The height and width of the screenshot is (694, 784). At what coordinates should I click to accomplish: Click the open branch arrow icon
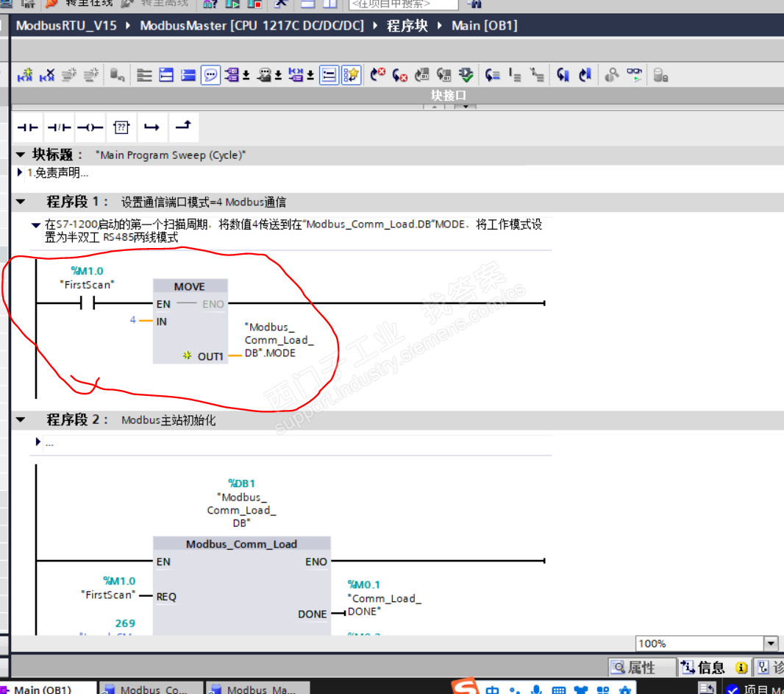(x=152, y=127)
